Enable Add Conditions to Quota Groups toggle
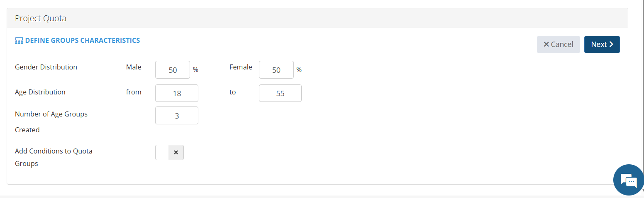This screenshot has width=644, height=198. point(169,153)
